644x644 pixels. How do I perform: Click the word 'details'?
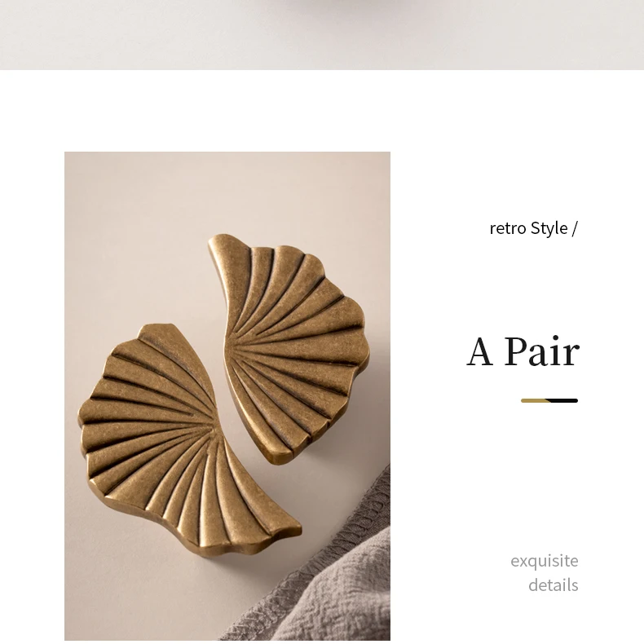(554, 585)
